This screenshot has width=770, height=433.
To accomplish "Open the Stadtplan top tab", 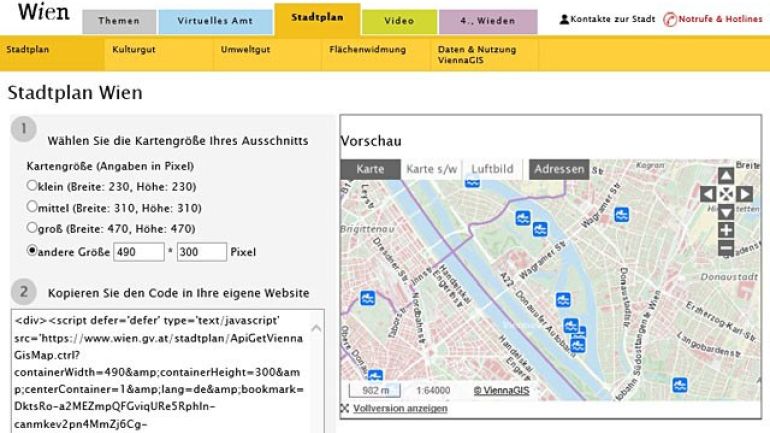I will coord(317,19).
